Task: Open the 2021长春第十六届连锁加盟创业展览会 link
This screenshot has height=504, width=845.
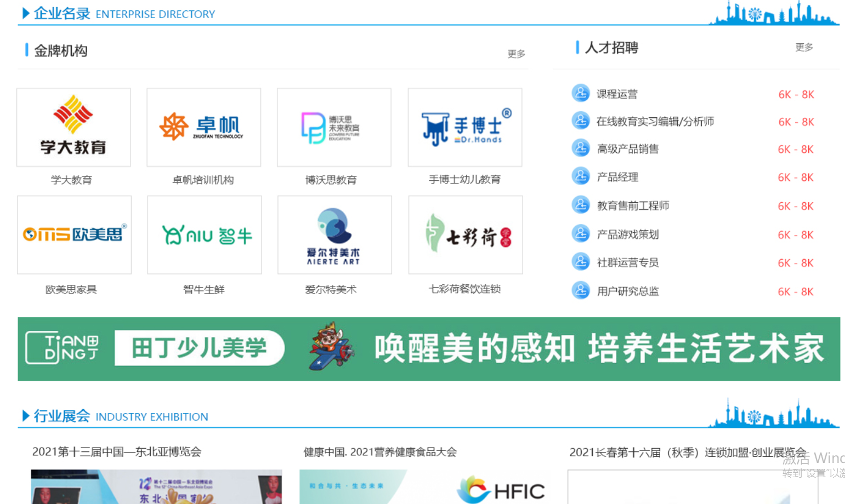Action: click(688, 453)
